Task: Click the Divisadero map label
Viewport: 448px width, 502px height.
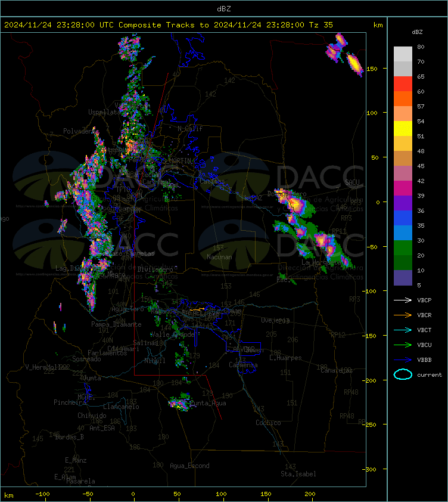Action: click(x=155, y=269)
